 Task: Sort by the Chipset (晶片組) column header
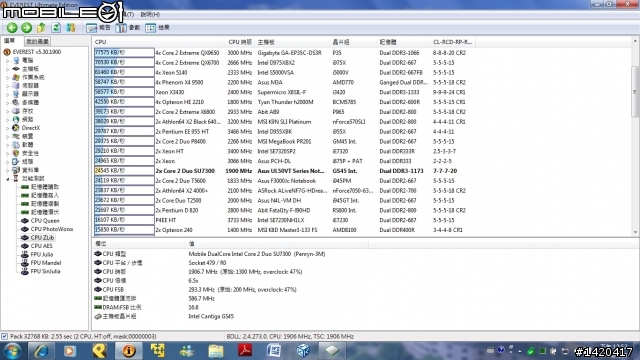[x=353, y=42]
